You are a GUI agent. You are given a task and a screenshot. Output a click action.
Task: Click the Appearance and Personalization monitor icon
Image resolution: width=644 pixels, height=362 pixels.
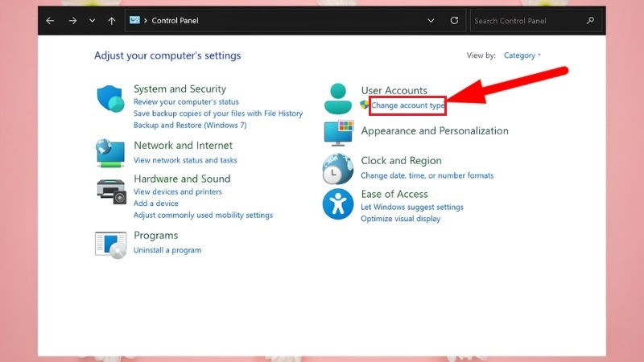[x=338, y=133]
